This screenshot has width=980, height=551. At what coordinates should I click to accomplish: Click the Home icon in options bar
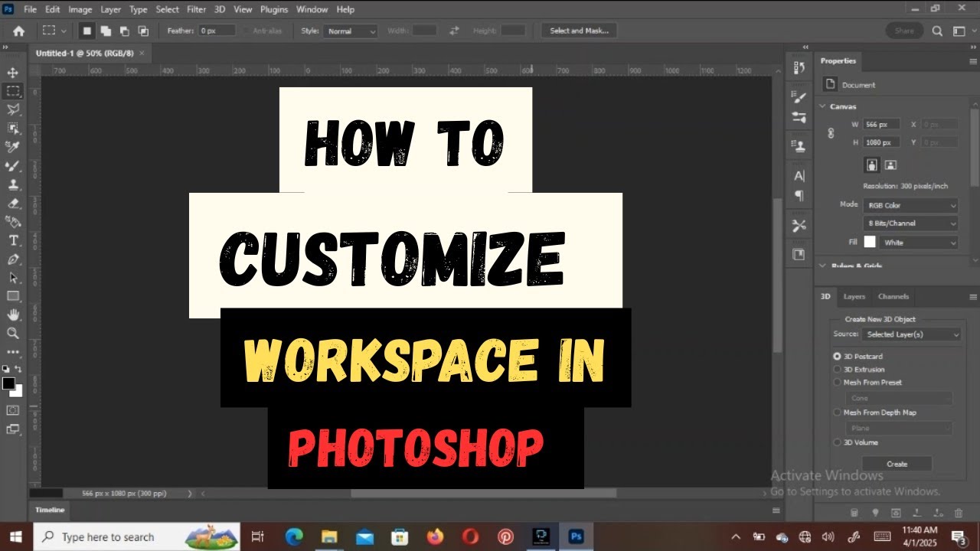[18, 31]
